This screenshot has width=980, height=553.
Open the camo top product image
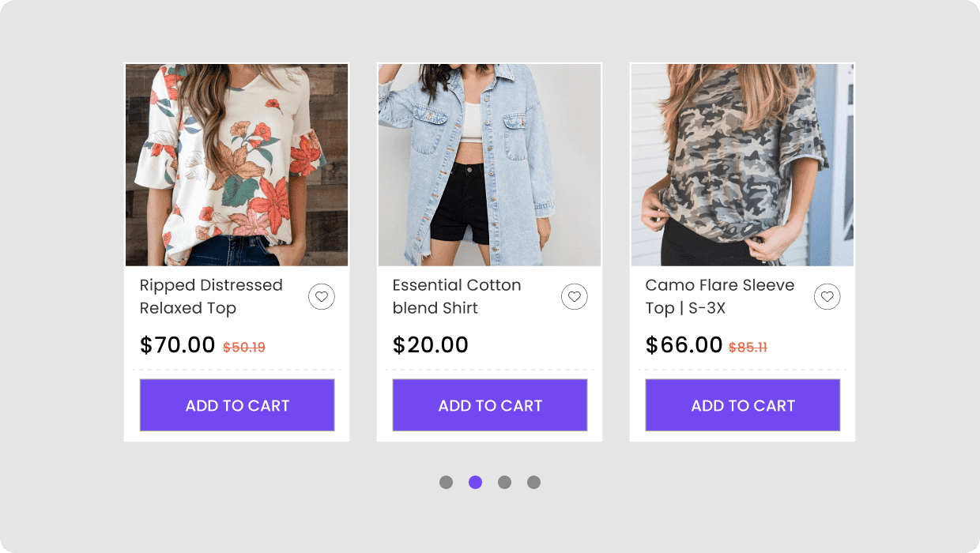[743, 164]
